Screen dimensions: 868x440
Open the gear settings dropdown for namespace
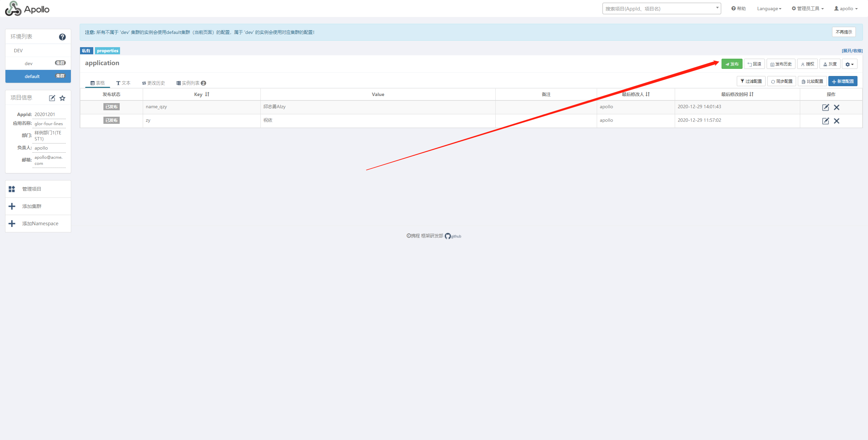(x=849, y=64)
